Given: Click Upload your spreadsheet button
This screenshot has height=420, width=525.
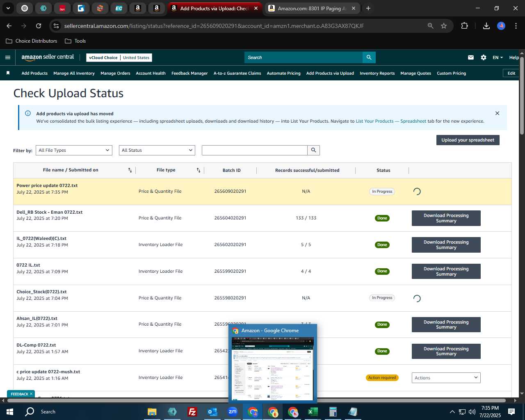Looking at the screenshot, I should [x=468, y=140].
